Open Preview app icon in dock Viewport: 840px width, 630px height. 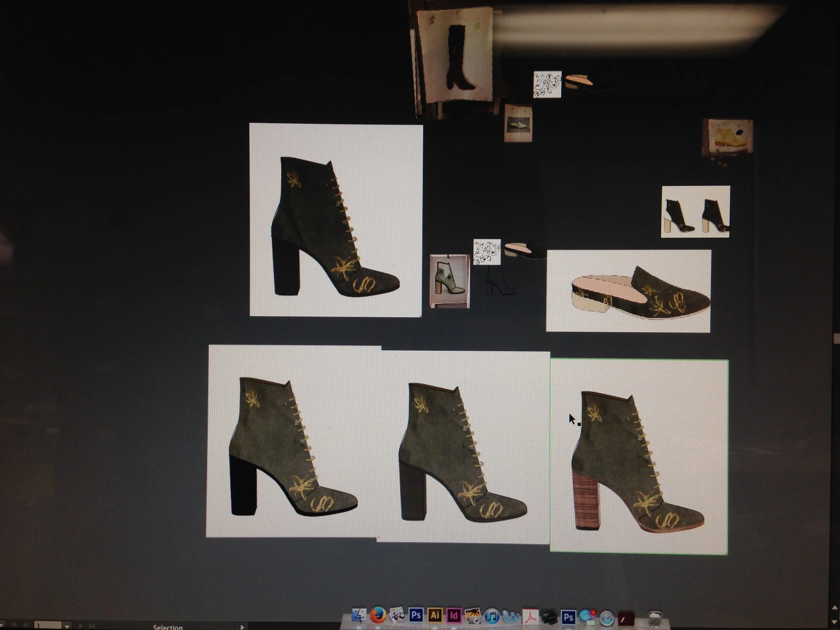(x=396, y=615)
